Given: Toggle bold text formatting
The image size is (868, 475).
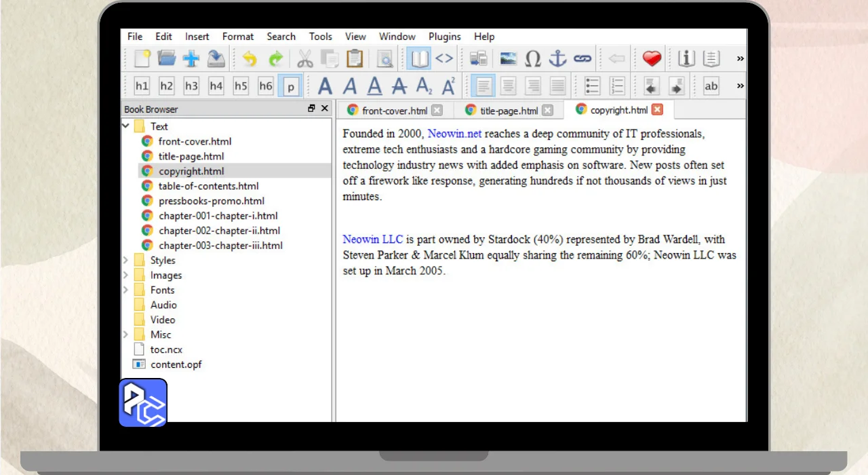Looking at the screenshot, I should [x=325, y=86].
